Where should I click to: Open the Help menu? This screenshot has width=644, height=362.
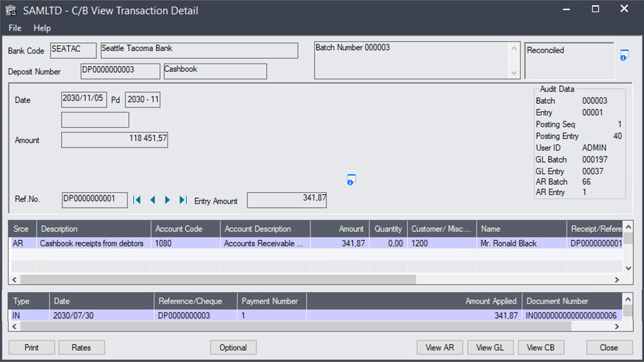42,28
